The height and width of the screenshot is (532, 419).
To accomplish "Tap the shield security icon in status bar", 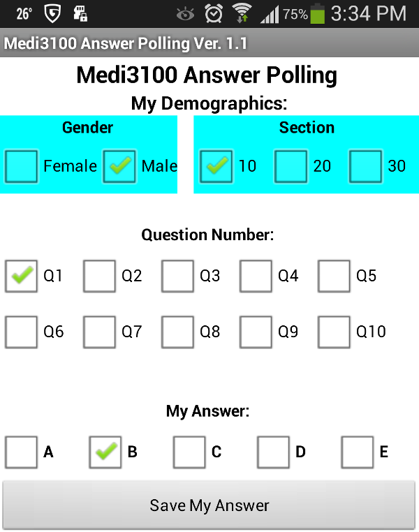I will click(52, 13).
